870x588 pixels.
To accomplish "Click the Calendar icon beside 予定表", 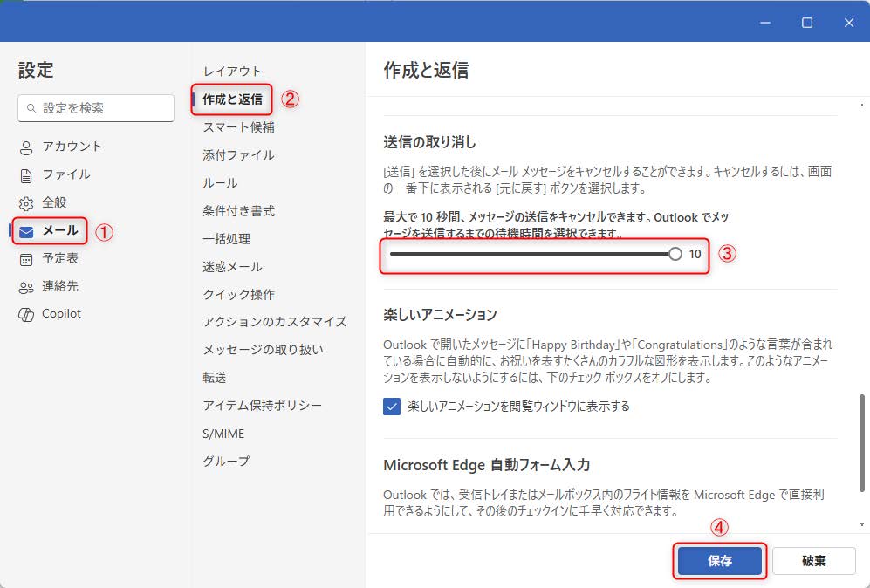I will coord(26,259).
